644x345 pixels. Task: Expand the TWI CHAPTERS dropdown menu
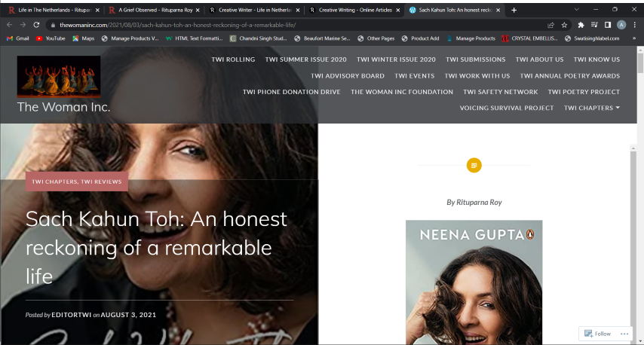pos(592,108)
